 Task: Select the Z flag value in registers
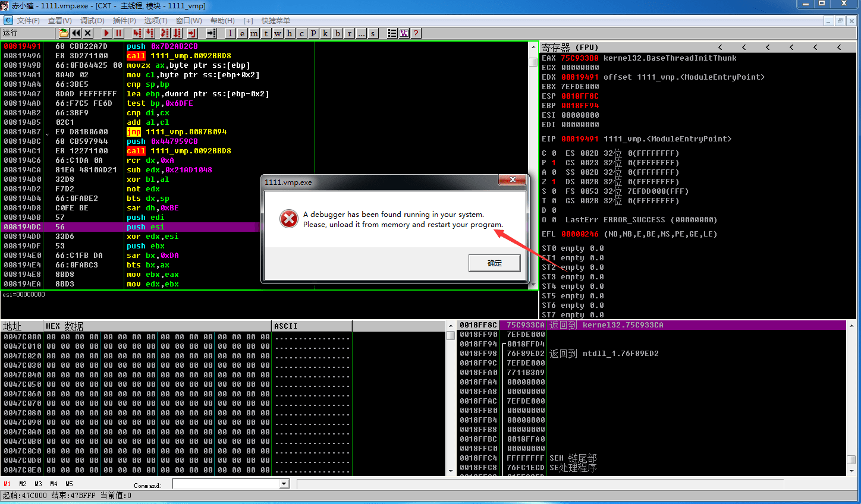[554, 182]
